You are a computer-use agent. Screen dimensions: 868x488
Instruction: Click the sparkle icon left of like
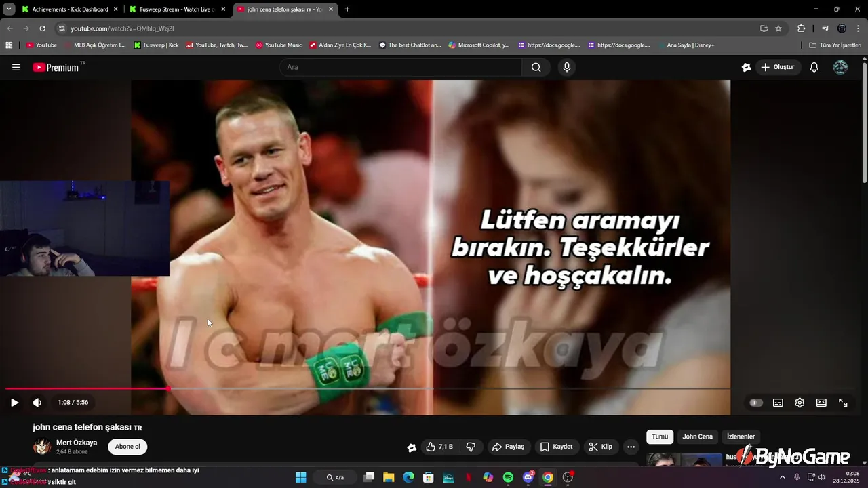click(412, 447)
